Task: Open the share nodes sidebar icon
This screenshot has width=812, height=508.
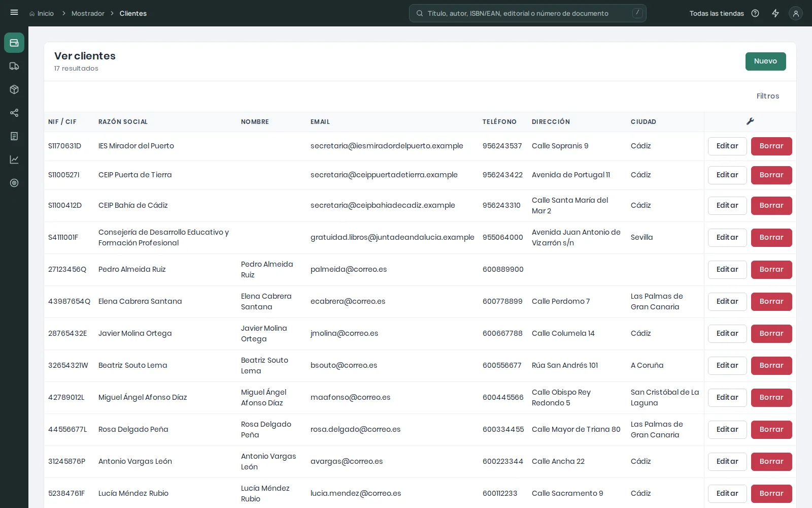Action: 14,113
